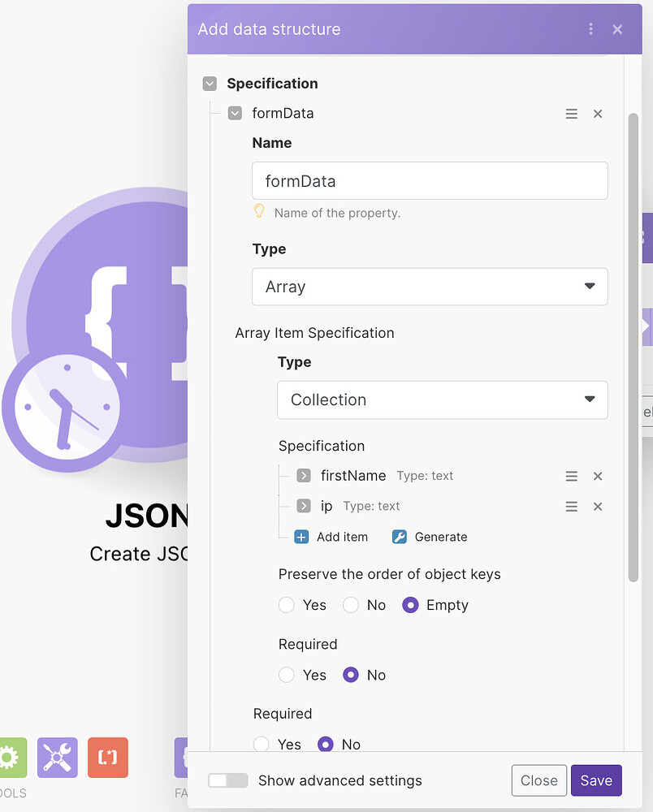Select No for Preserve order of object keys
The height and width of the screenshot is (812, 653).
(x=351, y=605)
